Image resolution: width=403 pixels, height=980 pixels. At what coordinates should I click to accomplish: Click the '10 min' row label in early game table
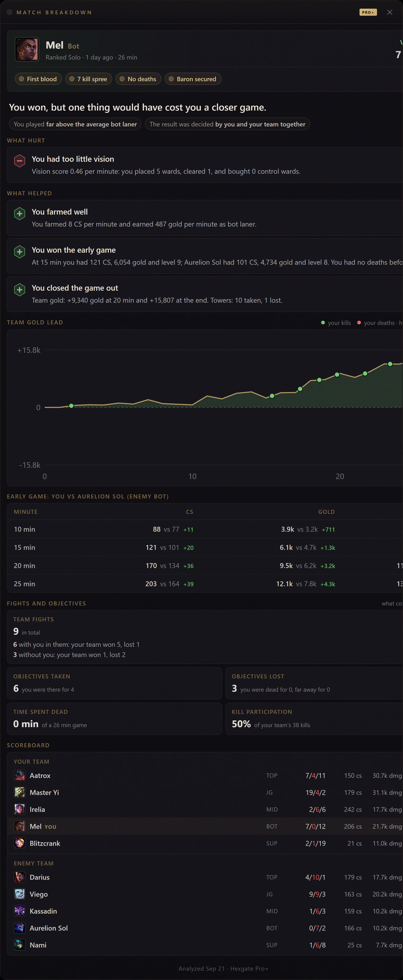[24, 529]
